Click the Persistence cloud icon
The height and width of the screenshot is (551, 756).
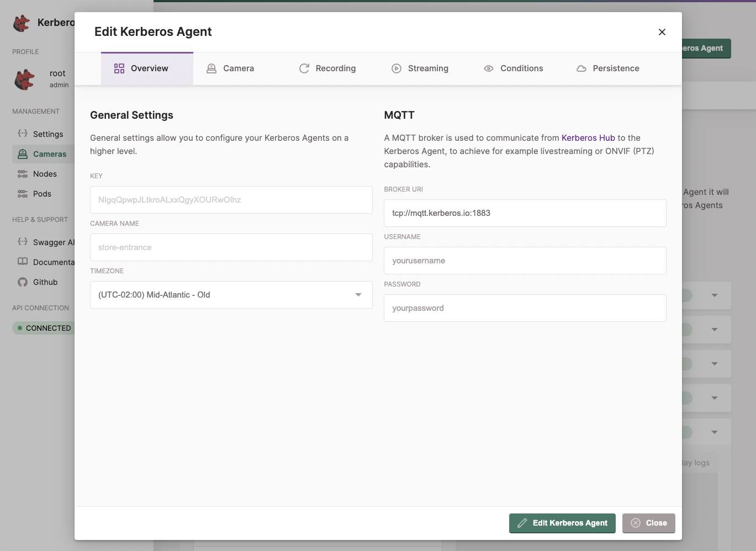click(581, 68)
